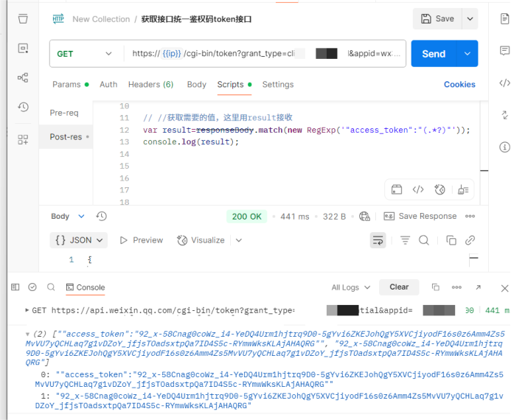Open the Documentation icon in the right sidebar
This screenshot has height=420, width=511.
coord(504,18)
